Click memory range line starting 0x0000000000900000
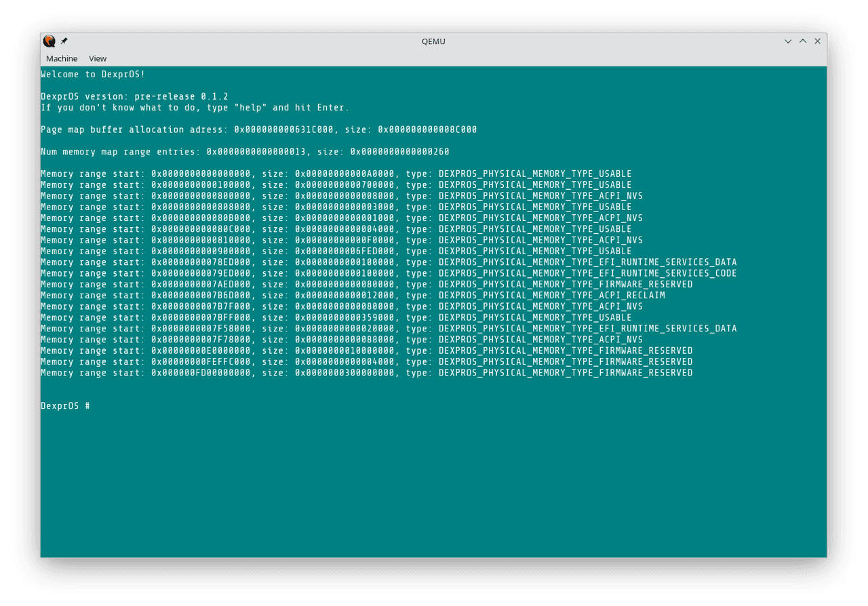The width and height of the screenshot is (868, 606). [336, 251]
